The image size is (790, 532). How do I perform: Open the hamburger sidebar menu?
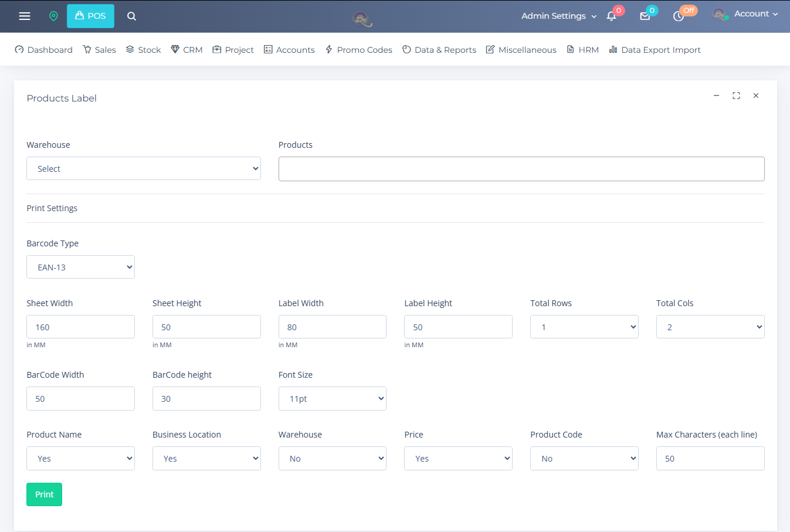[x=25, y=16]
